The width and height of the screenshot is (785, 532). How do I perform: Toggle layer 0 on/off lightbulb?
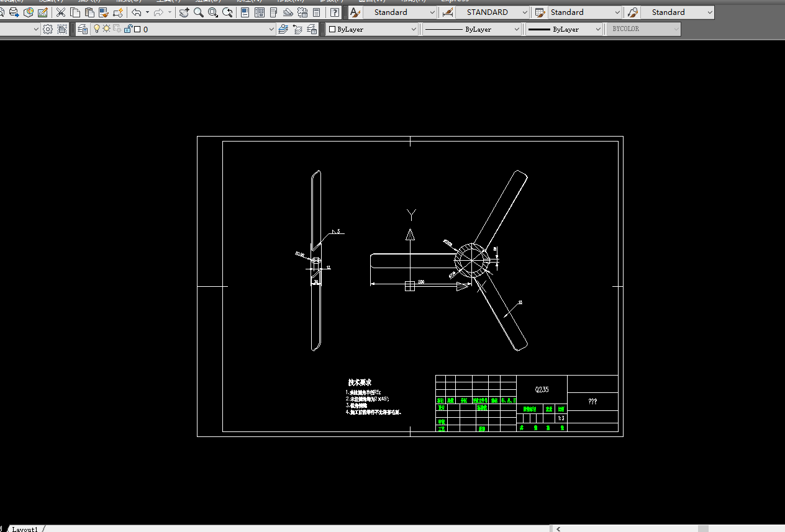pos(96,29)
